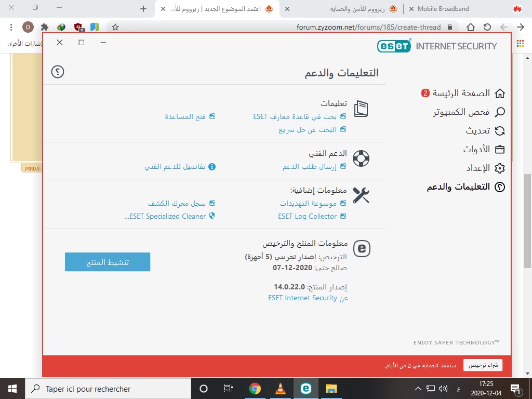Bookmark this page with star icon
The image size is (532, 399).
(x=115, y=27)
